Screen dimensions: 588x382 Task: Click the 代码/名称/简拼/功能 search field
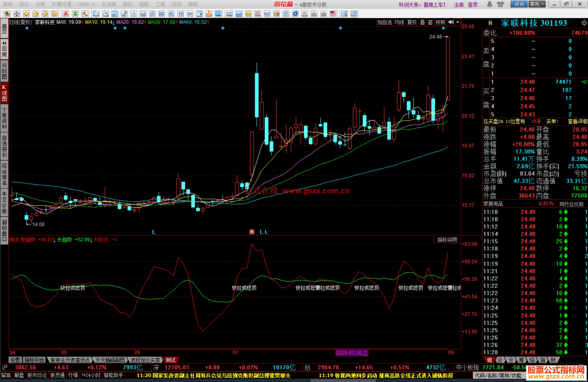[498, 375]
